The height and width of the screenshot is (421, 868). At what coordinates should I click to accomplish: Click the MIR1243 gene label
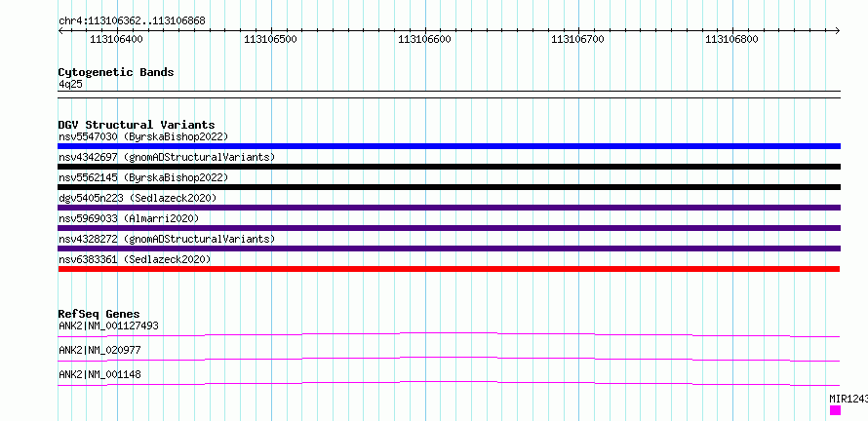848,399
